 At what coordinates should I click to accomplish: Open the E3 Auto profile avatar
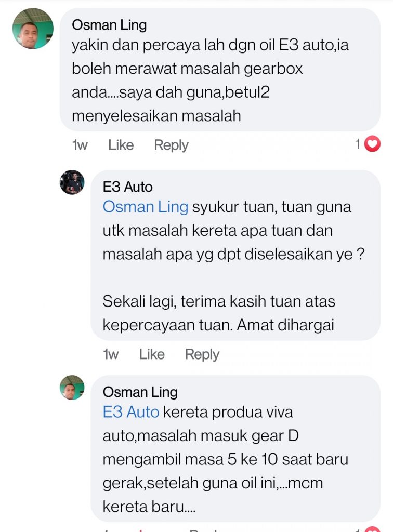click(72, 182)
